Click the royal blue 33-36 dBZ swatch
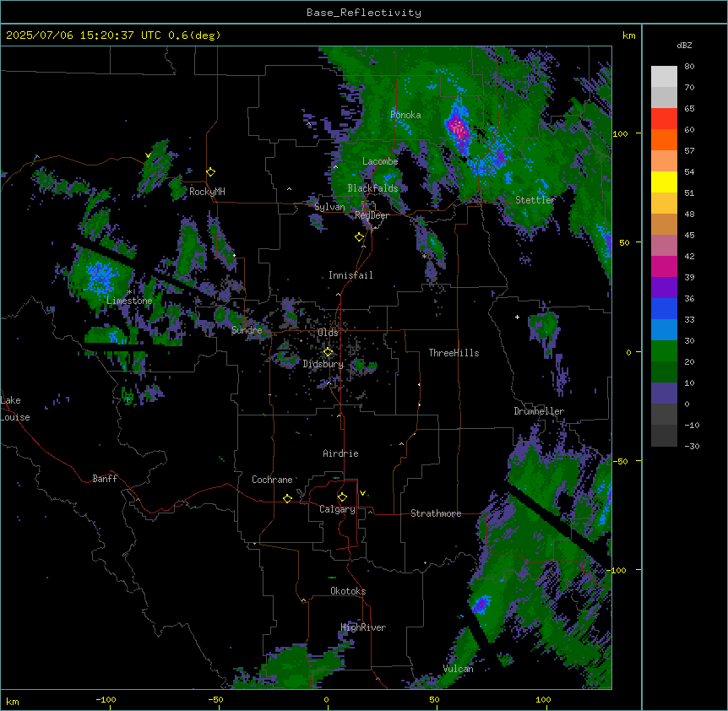The width and height of the screenshot is (728, 711). 664,308
